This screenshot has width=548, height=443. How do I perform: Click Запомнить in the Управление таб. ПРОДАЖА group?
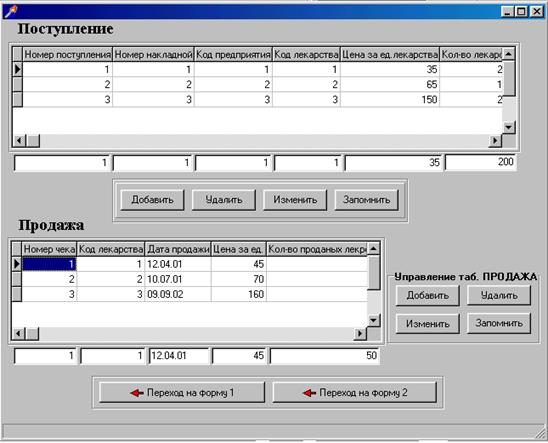tap(499, 323)
